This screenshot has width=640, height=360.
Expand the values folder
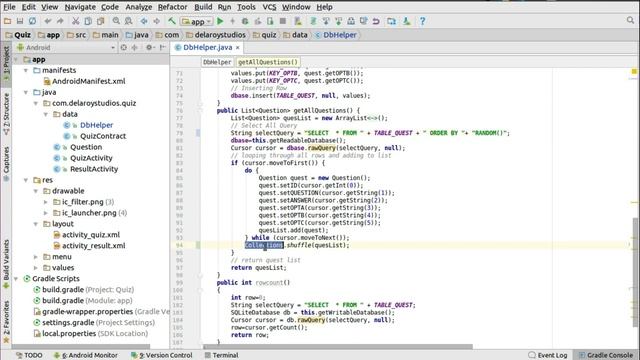point(36,268)
